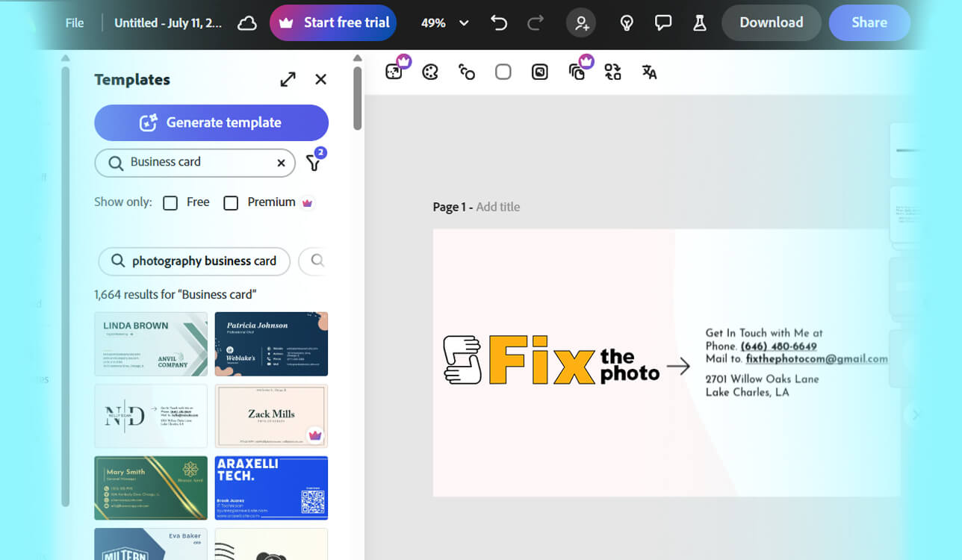Open search filters using the filter icon
962x560 pixels.
coord(313,162)
